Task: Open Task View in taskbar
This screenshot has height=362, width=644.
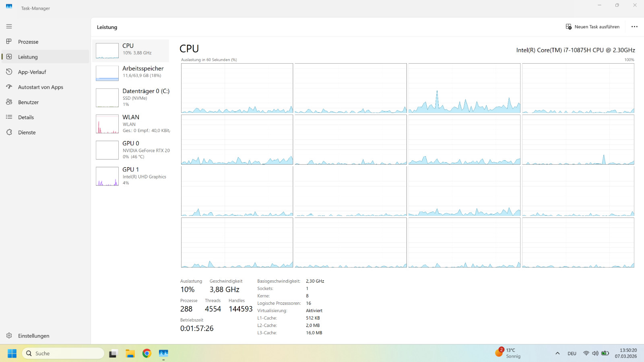Action: click(x=113, y=354)
